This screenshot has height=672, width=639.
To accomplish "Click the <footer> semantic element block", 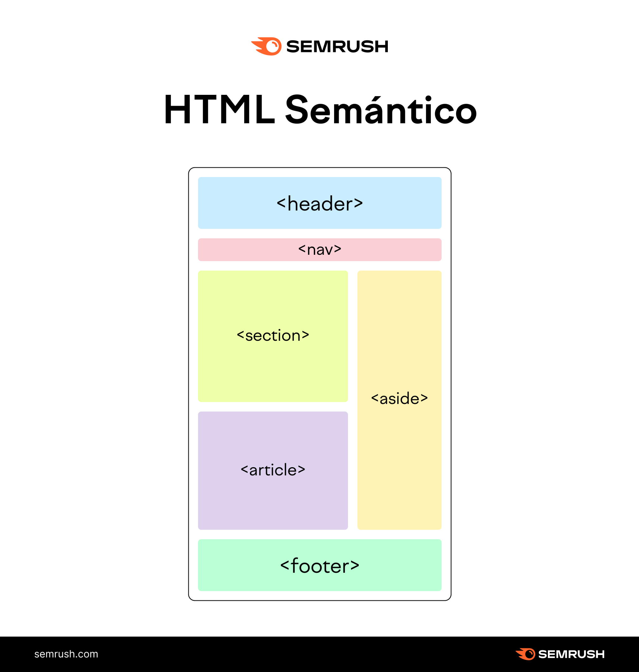I will [319, 571].
